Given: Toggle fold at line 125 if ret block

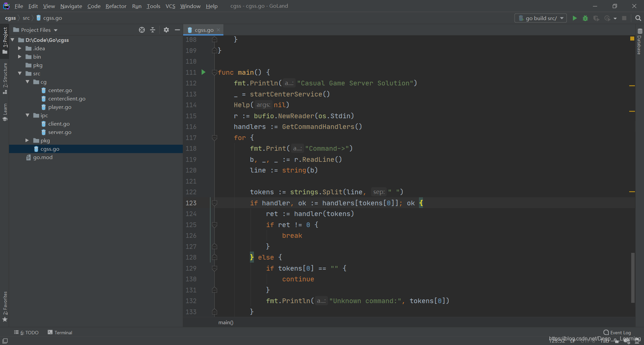Looking at the screenshot, I should coord(215,224).
